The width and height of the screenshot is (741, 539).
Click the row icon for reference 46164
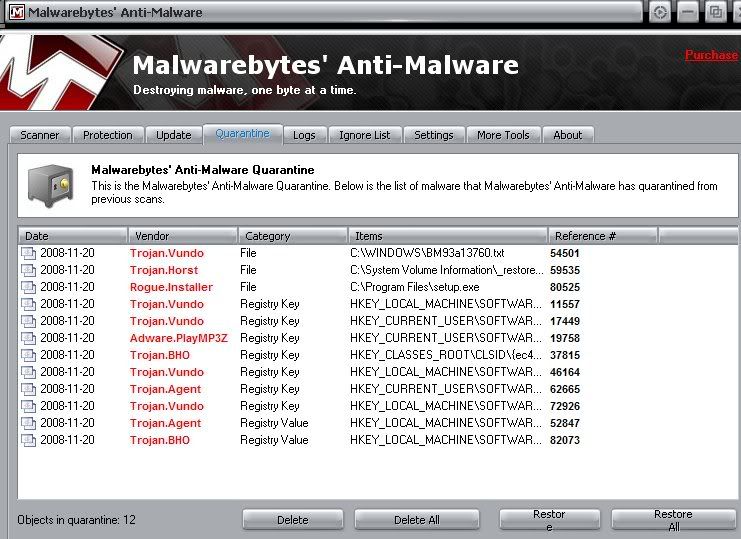pyautogui.click(x=28, y=373)
